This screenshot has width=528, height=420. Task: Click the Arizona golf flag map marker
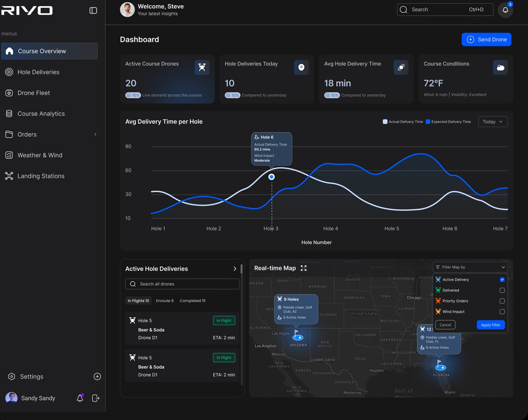pos(298,335)
